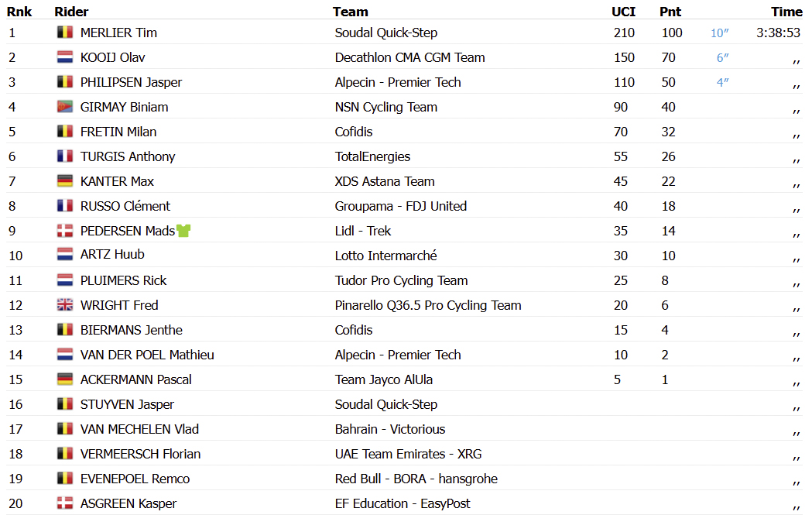812x515 pixels.
Task: Open VAN DER POEL Mathieu rider link
Action: coord(147,355)
